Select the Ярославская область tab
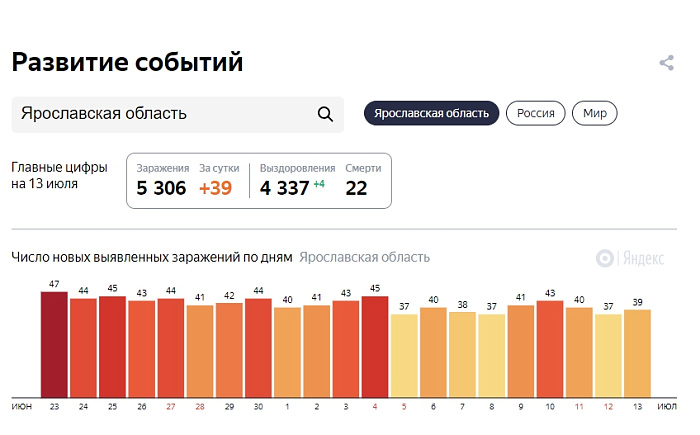The height and width of the screenshot is (435, 700). pos(431,113)
